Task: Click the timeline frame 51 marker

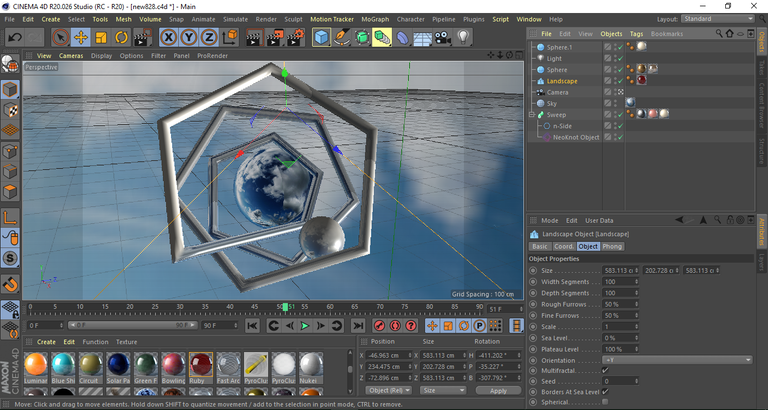Action: click(286, 307)
